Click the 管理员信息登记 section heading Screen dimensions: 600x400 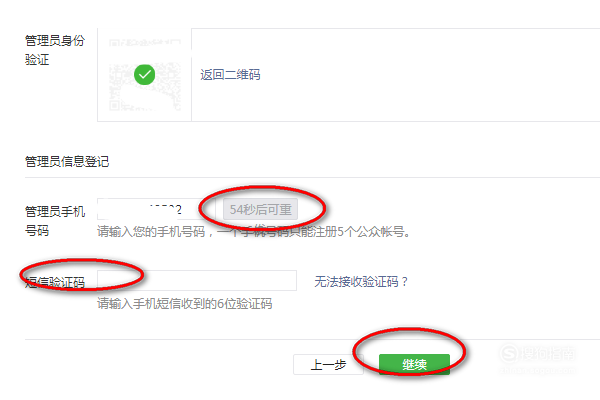[x=67, y=162]
